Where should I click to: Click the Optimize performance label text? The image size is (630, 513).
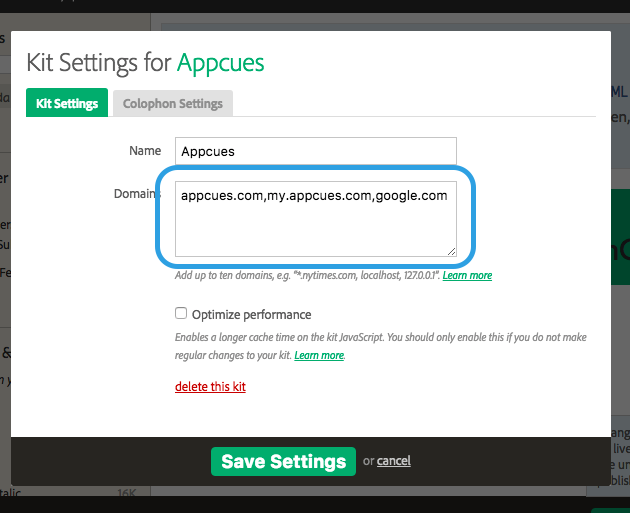[x=252, y=315]
